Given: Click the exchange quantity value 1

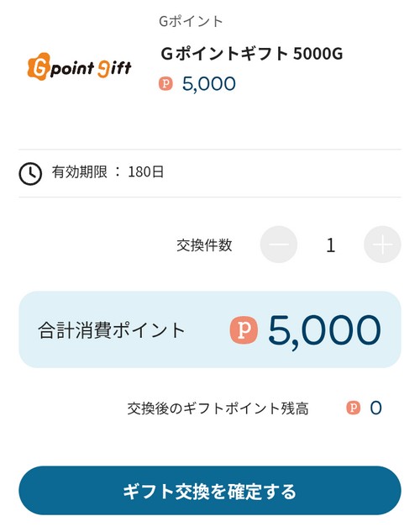Looking at the screenshot, I should [x=330, y=245].
